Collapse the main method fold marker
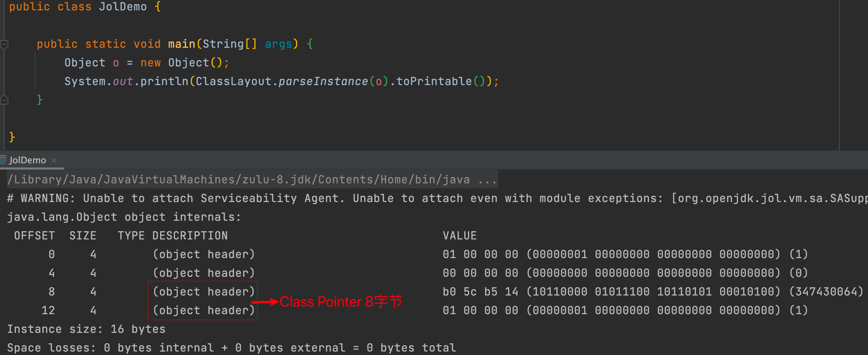The width and height of the screenshot is (868, 355). tap(4, 44)
